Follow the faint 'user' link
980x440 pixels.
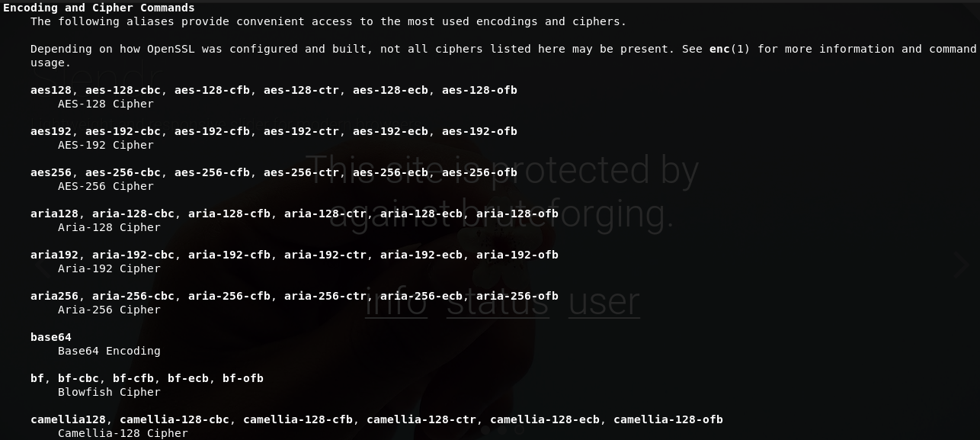pyautogui.click(x=604, y=302)
